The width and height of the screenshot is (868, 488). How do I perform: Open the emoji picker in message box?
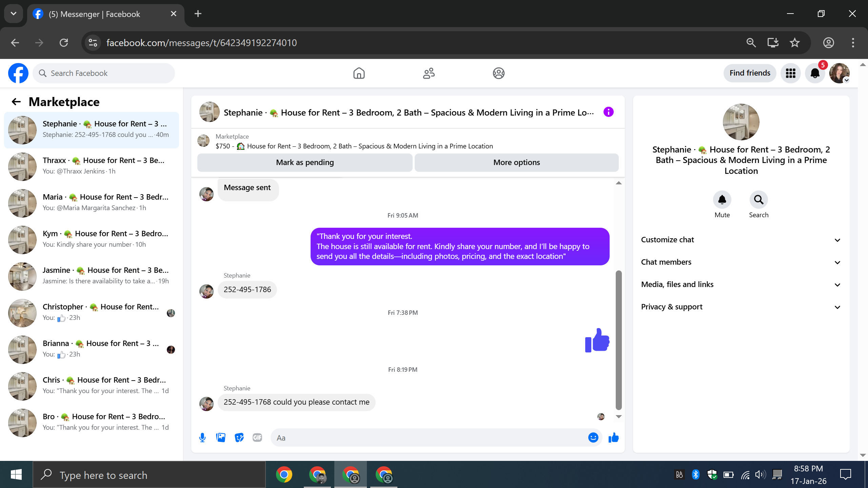click(x=593, y=438)
